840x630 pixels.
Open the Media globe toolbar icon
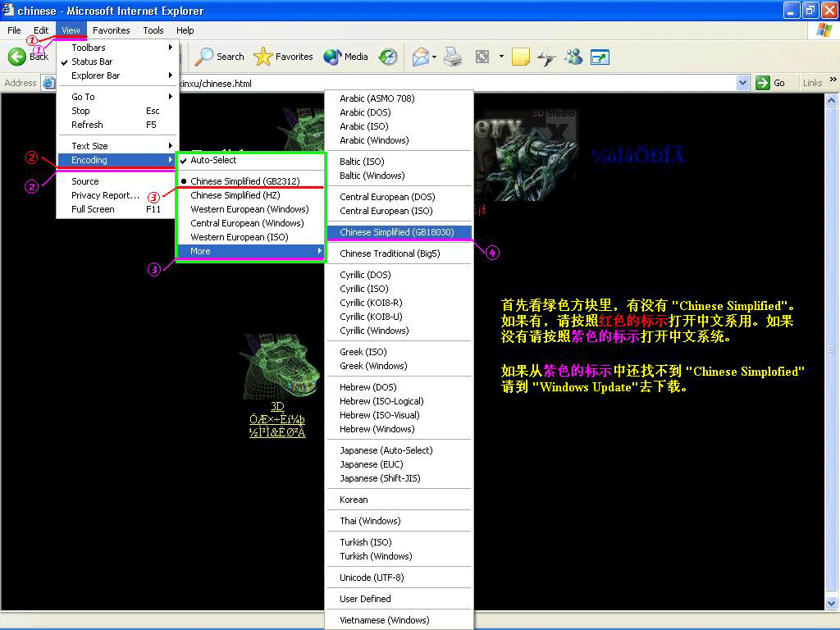[x=332, y=57]
